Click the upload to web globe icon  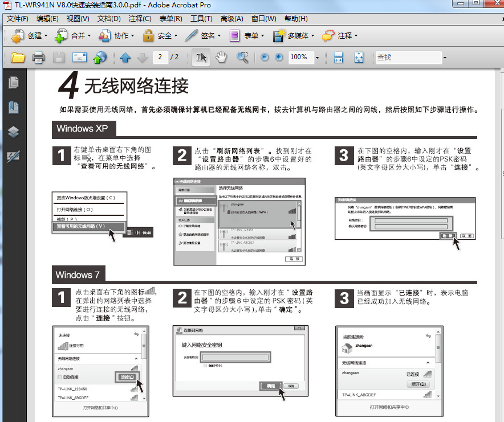100,58
